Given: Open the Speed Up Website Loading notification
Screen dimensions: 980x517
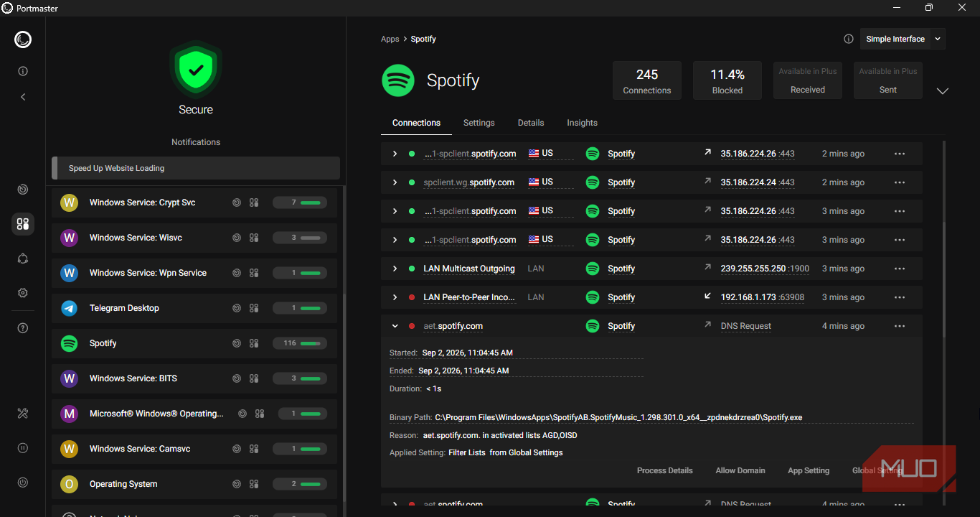Looking at the screenshot, I should click(x=196, y=168).
